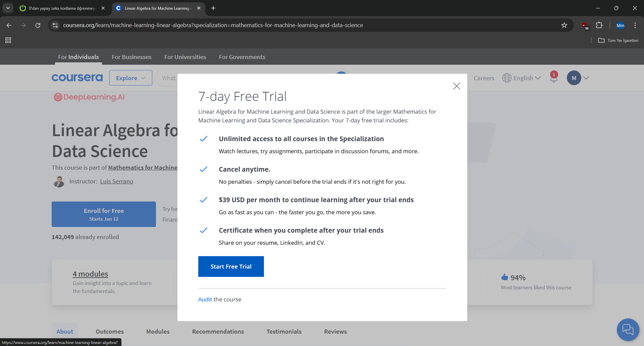
Task: Click the red extension icon with badge
Action: point(585,25)
